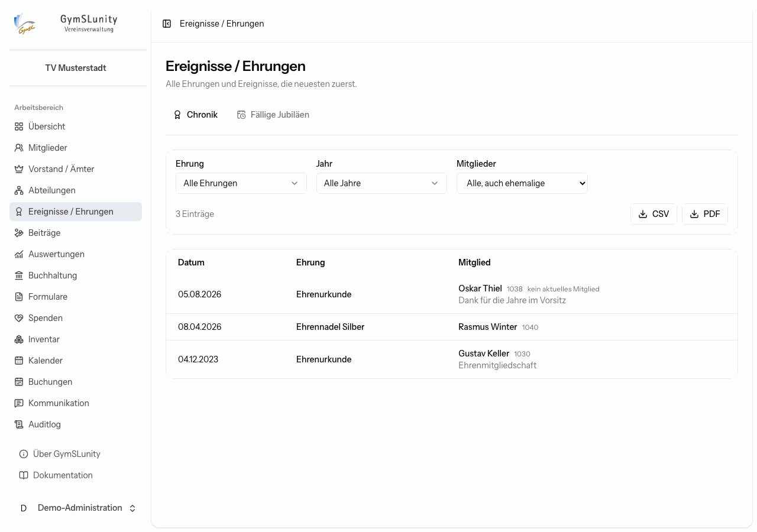The width and height of the screenshot is (757, 532).
Task: Open the Dokumentation link
Action: (76, 475)
